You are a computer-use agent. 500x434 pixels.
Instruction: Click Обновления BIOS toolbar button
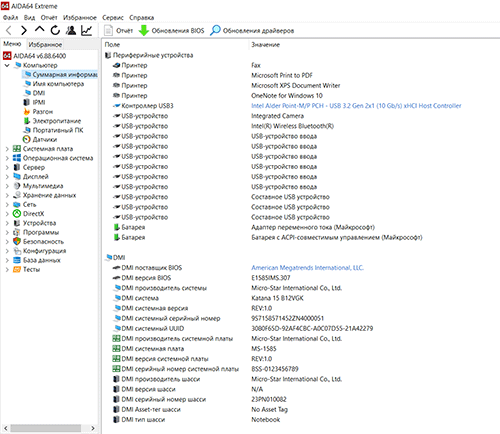point(172,31)
